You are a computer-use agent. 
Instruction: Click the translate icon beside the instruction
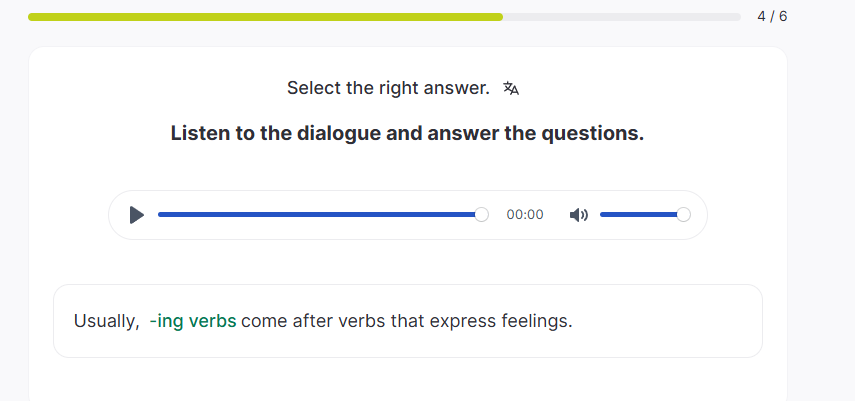point(511,88)
